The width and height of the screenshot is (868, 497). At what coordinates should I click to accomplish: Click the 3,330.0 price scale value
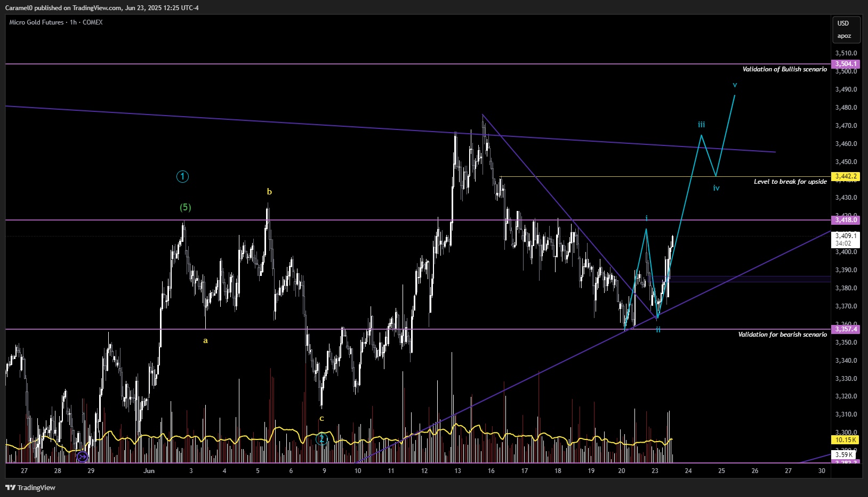click(x=846, y=379)
